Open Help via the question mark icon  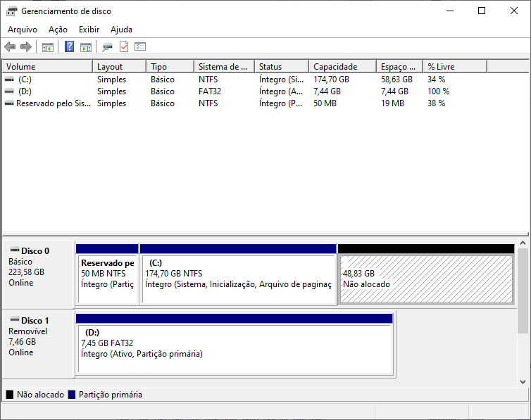[x=70, y=46]
